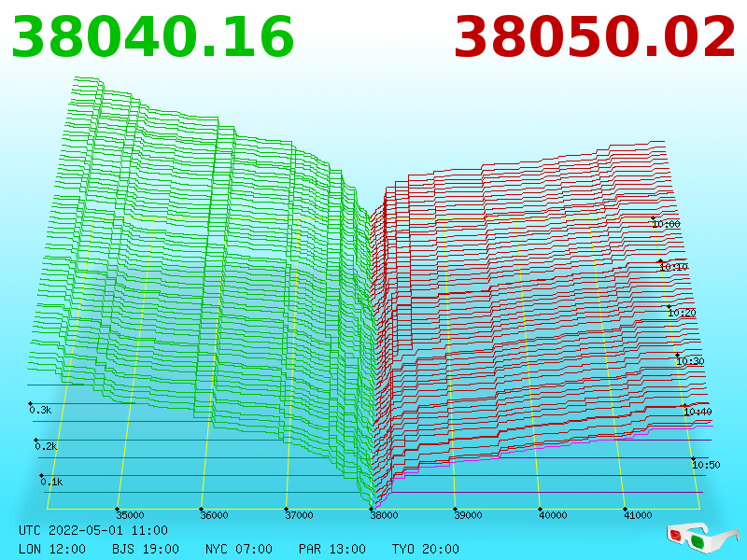747x560 pixels.
Task: Click the 10:10 time axis marker
Action: pos(674,267)
